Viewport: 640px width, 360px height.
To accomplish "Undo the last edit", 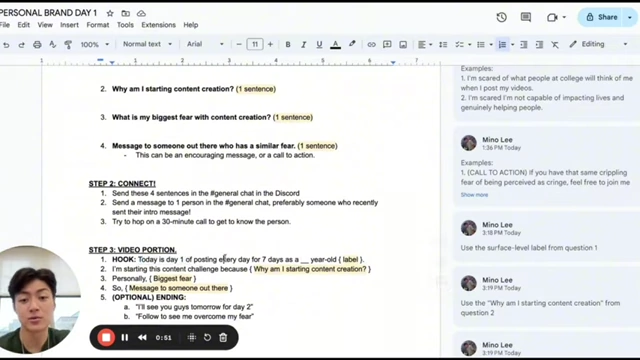I will [x=6, y=44].
